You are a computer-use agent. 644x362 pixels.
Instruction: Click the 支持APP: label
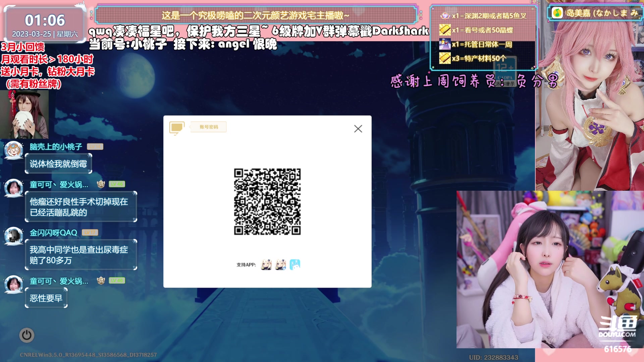coord(246,265)
